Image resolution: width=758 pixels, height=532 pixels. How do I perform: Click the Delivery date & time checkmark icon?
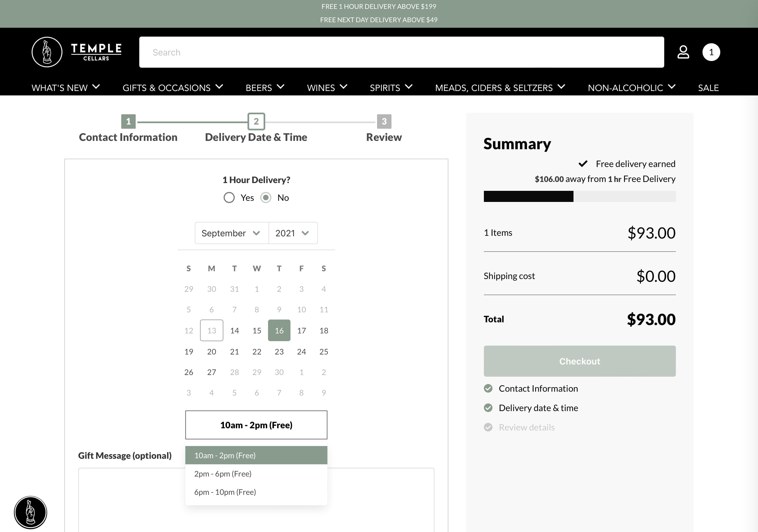[488, 408]
